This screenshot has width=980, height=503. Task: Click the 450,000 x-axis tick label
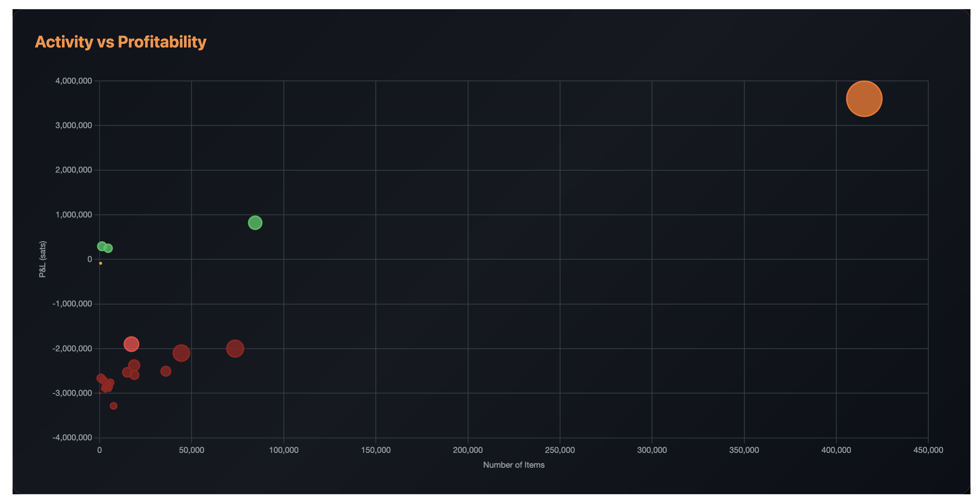928,450
